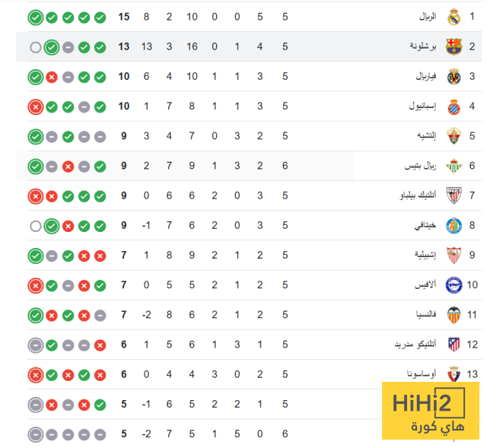The image size is (487, 448).
Task: Click the أتلتيك بيلباو team name
Action: [x=415, y=195]
